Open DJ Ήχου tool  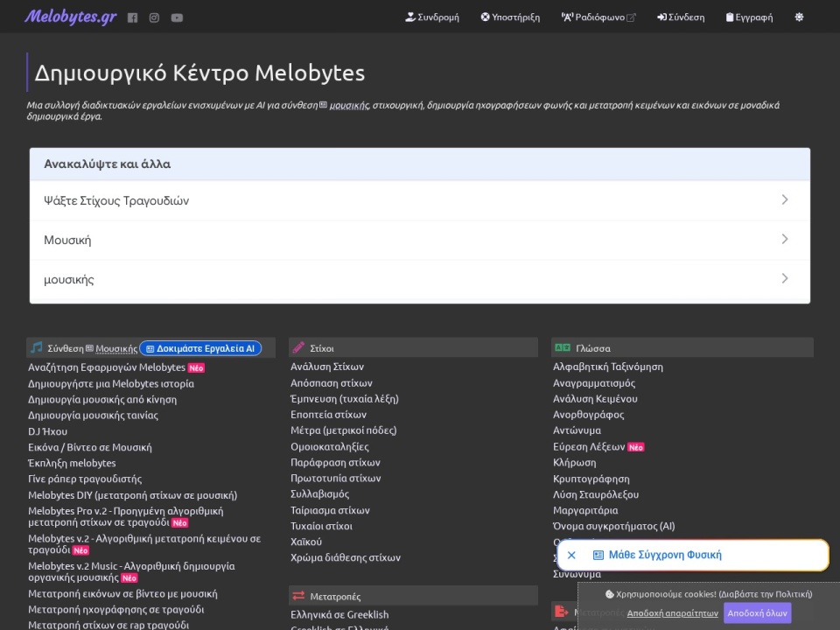click(x=47, y=431)
